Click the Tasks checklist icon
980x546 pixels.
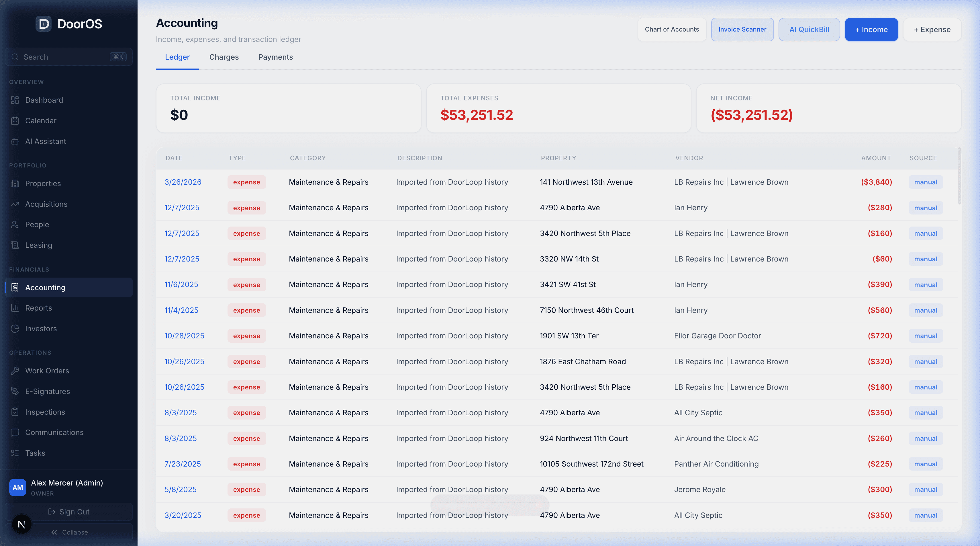[x=15, y=453]
